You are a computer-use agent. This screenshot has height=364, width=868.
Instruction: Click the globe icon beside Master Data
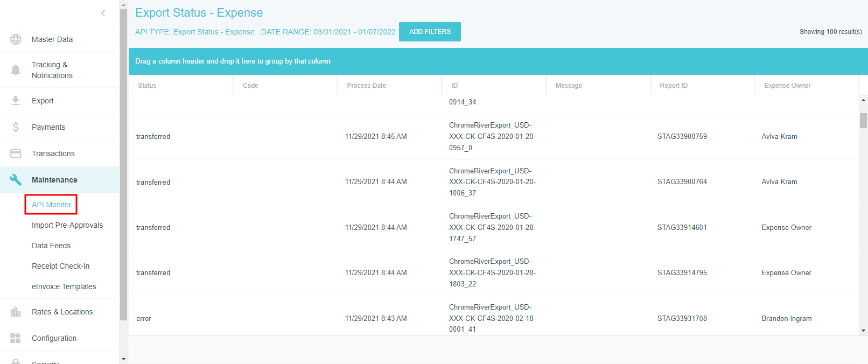coord(16,39)
